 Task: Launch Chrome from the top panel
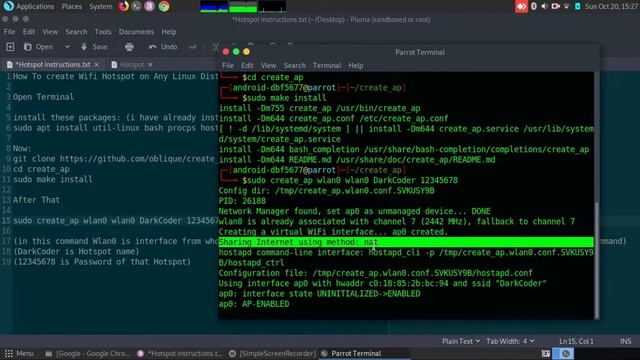click(x=164, y=6)
